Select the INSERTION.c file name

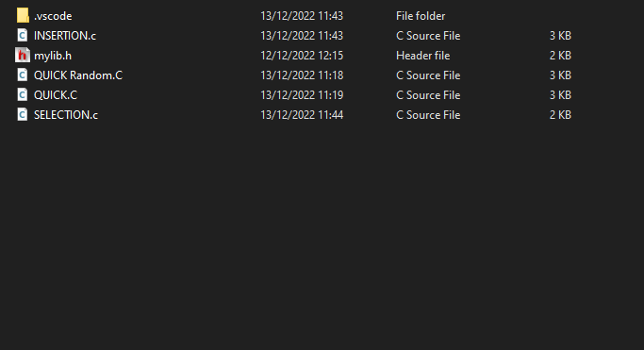[65, 36]
